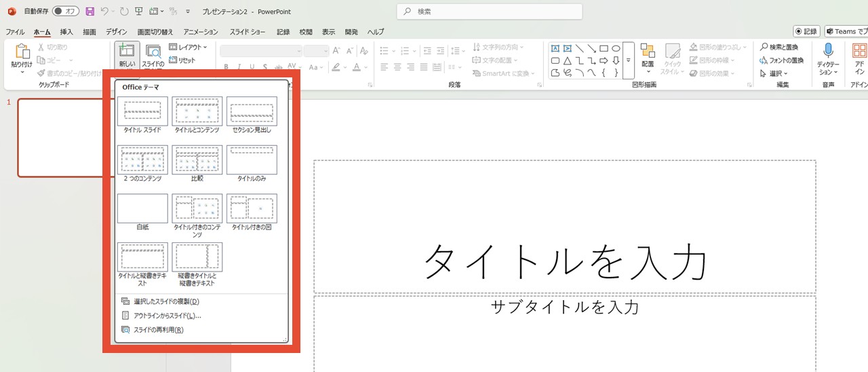This screenshot has width=868, height=372.
Task: Open the 段落 dialog launcher
Action: [x=539, y=85]
